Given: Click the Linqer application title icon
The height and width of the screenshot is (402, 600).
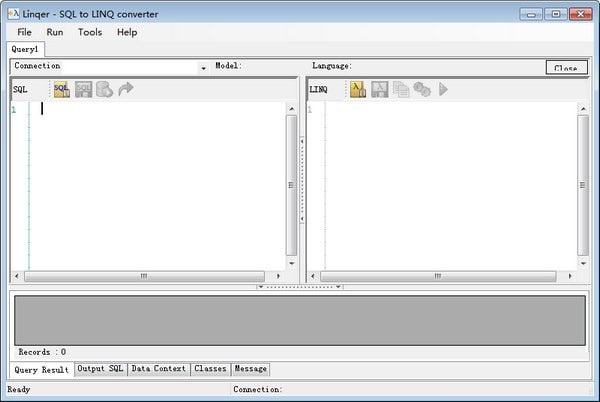Looking at the screenshot, I should coord(13,14).
